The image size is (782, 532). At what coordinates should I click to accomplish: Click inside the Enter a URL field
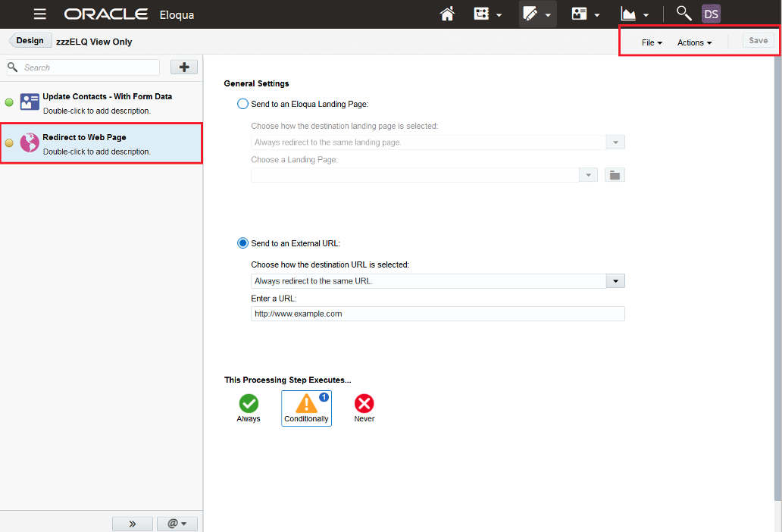(x=438, y=313)
